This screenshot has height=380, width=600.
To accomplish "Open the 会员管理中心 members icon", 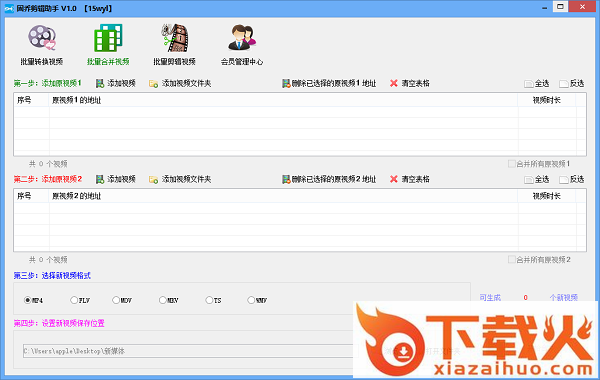I will pyautogui.click(x=242, y=38).
